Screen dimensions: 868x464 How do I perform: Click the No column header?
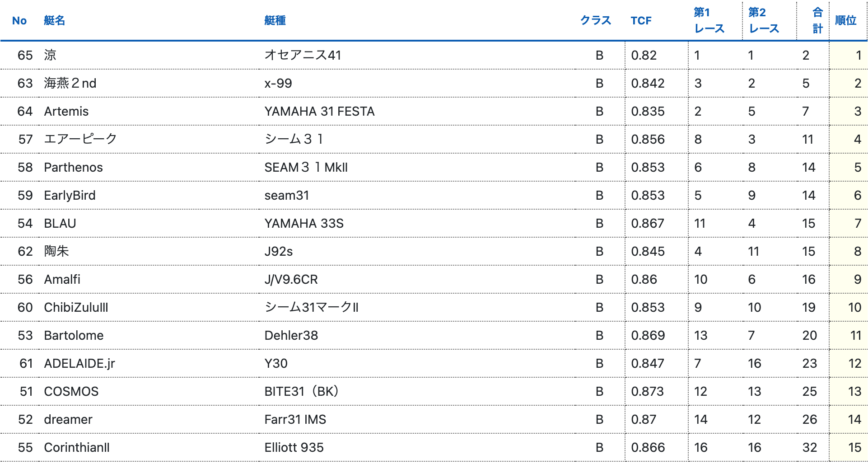19,20
